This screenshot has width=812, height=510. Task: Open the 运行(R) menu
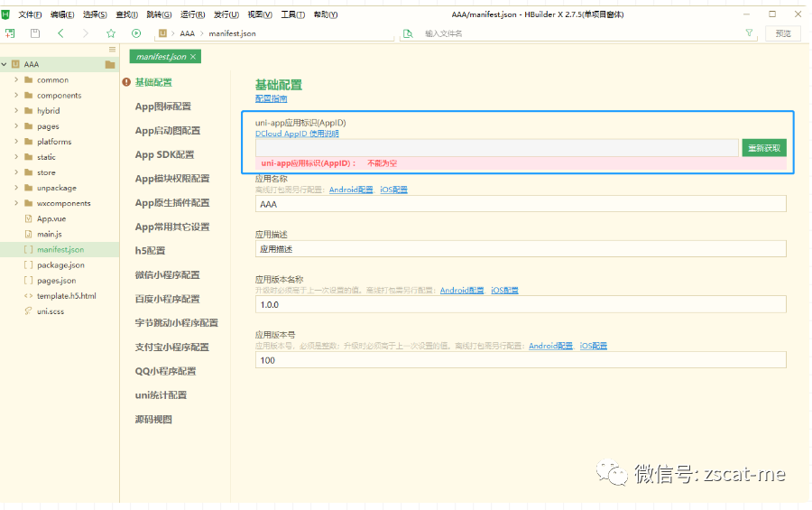pyautogui.click(x=193, y=14)
